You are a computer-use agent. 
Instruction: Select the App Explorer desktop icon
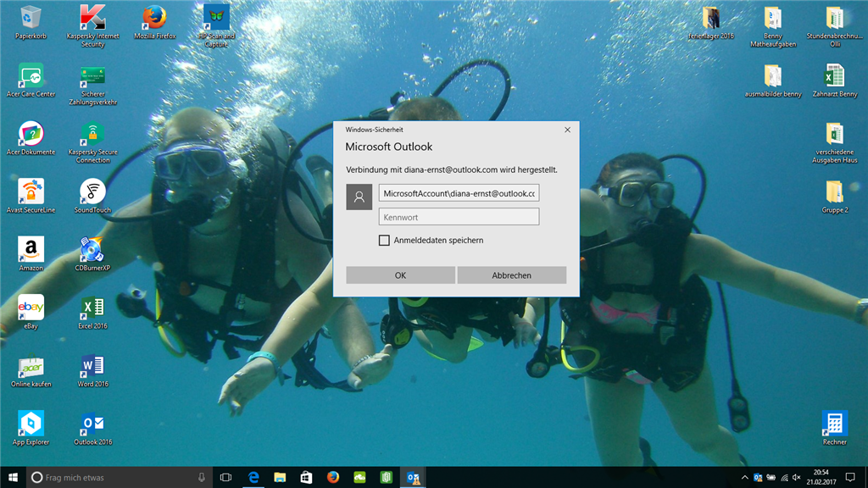pyautogui.click(x=31, y=429)
